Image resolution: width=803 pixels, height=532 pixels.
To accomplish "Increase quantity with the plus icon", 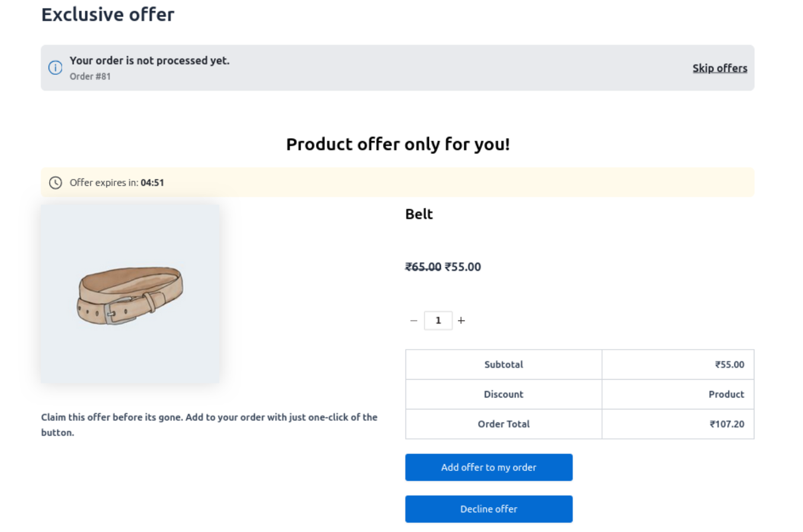I will click(461, 321).
